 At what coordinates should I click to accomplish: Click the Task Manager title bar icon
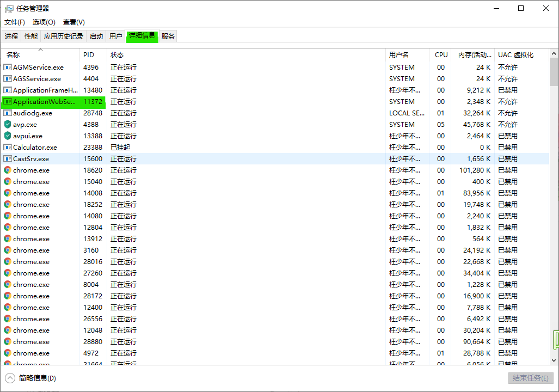click(9, 9)
